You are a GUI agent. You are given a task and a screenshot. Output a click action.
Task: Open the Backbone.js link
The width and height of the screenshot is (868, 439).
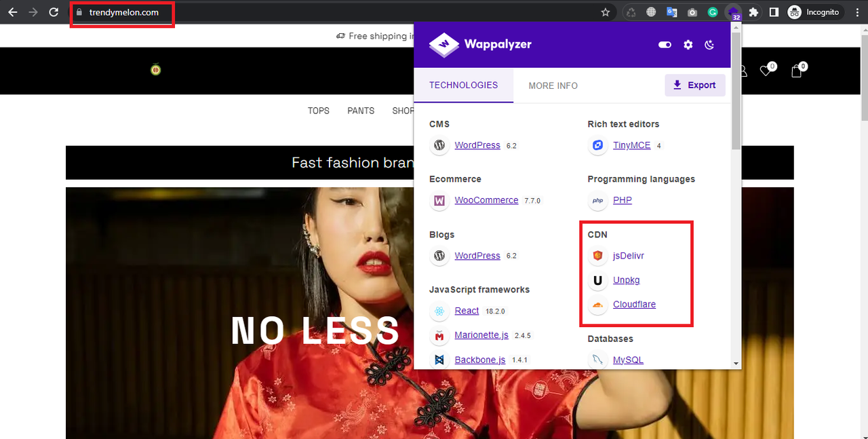[480, 360]
